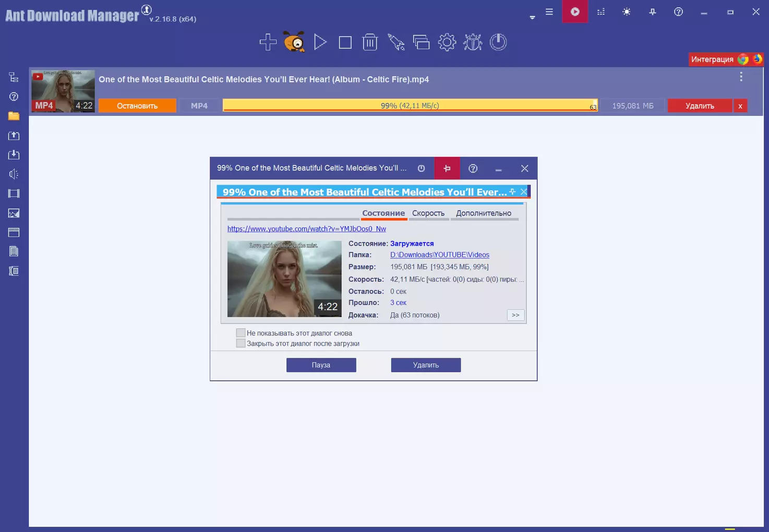Select the download tray icon in the sidebar

coord(14,155)
